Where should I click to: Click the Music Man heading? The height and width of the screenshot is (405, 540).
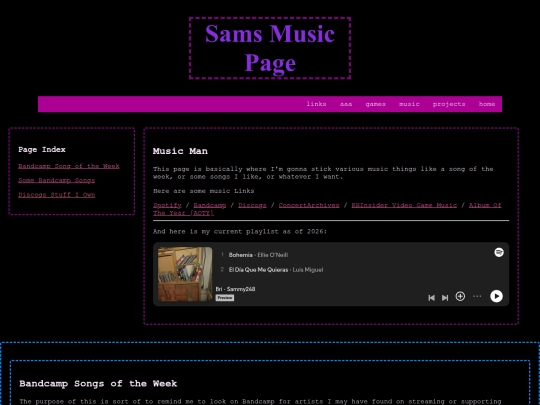coord(180,151)
